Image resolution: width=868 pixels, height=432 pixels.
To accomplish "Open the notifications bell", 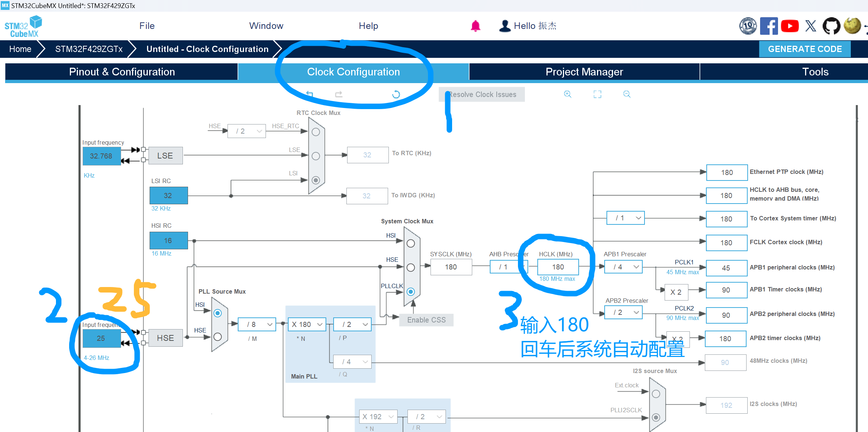I will [x=476, y=26].
